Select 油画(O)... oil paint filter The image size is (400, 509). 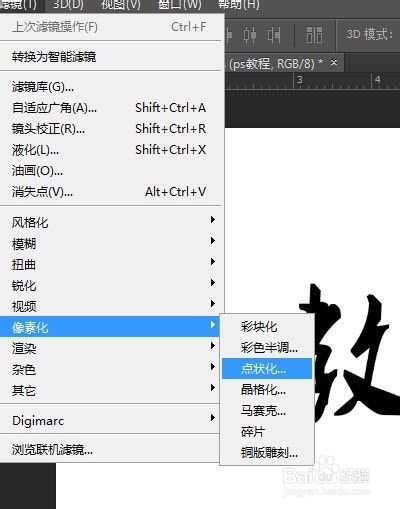pyautogui.click(x=110, y=171)
